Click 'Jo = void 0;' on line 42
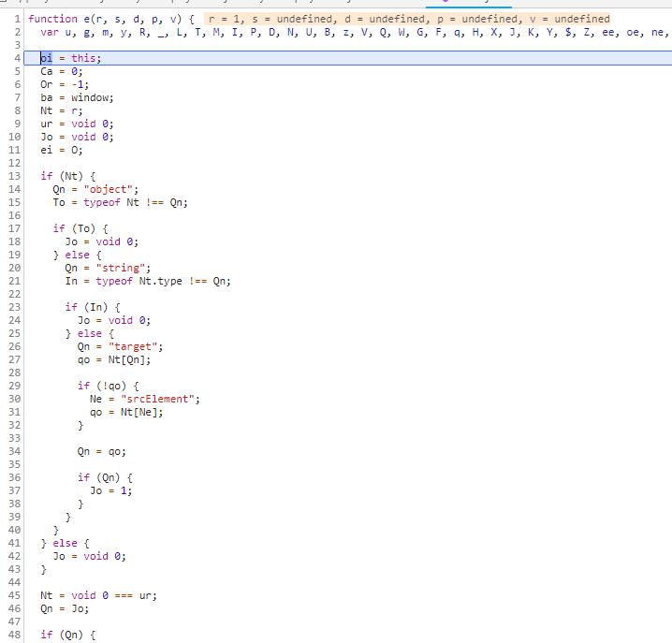 (90, 556)
